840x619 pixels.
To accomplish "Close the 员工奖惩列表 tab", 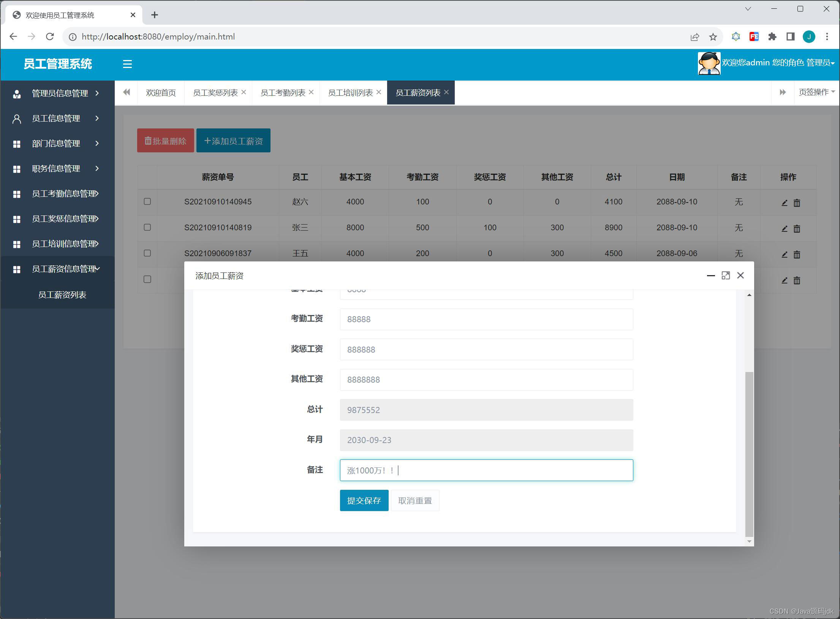I will [x=244, y=92].
